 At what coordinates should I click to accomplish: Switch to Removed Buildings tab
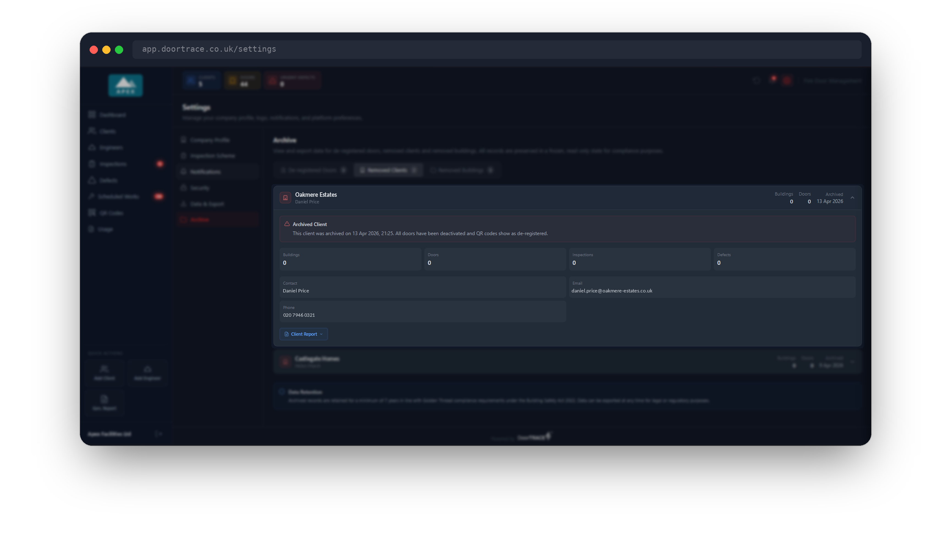click(462, 170)
